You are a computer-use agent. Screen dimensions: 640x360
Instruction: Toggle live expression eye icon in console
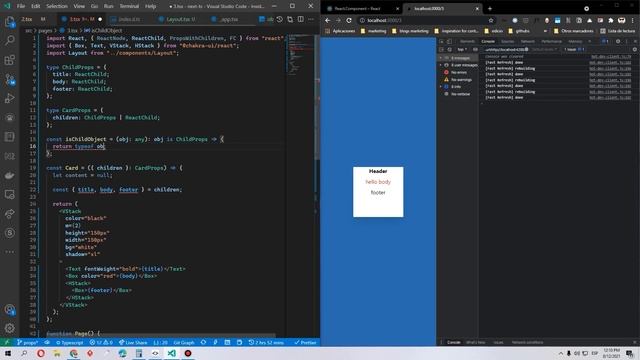point(475,49)
